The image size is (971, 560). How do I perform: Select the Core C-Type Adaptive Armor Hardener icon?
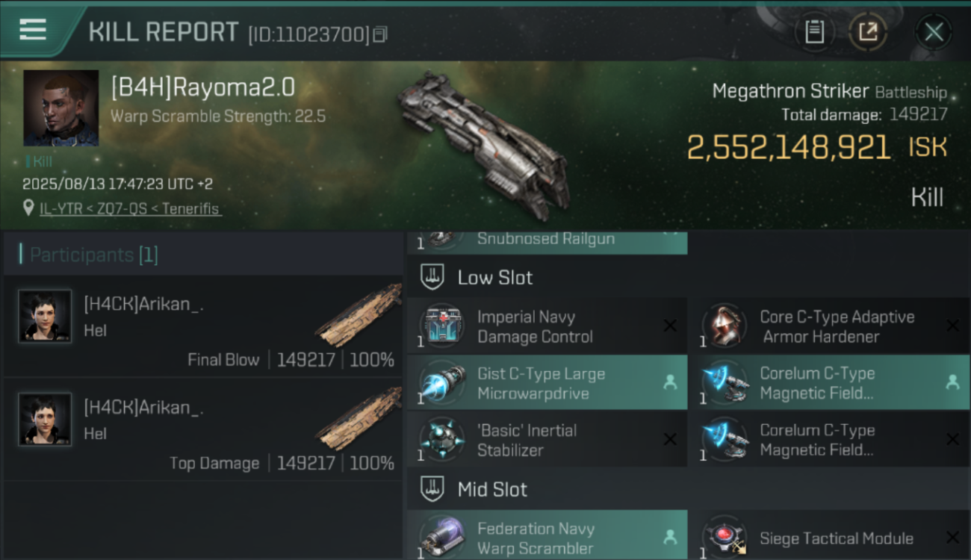(724, 326)
